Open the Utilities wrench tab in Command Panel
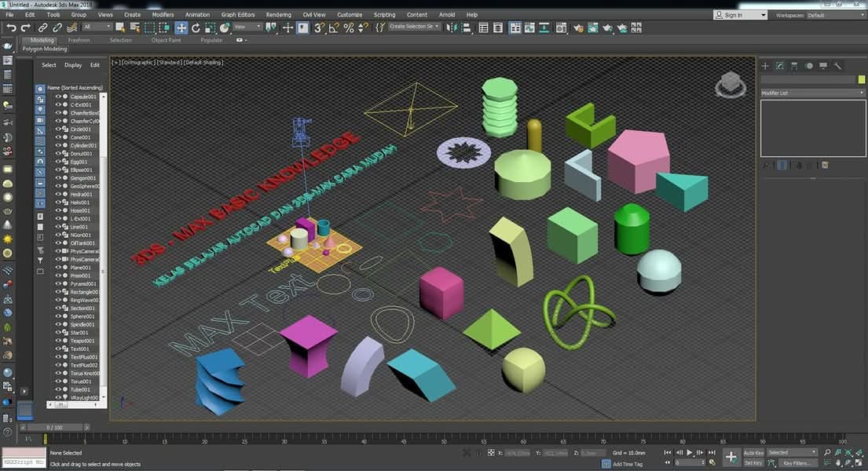This screenshot has width=868, height=471. tap(838, 66)
